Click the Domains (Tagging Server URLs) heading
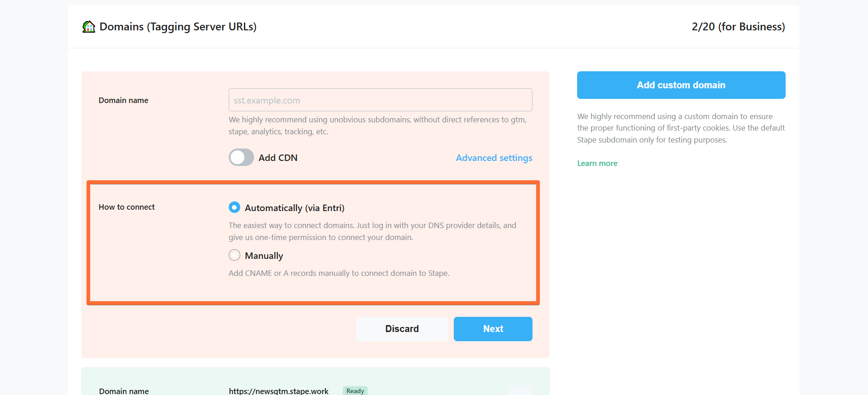The image size is (868, 395). click(x=178, y=27)
